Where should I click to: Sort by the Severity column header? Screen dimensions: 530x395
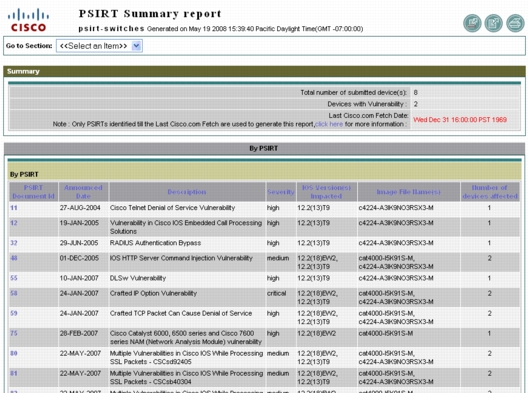pyautogui.click(x=281, y=192)
